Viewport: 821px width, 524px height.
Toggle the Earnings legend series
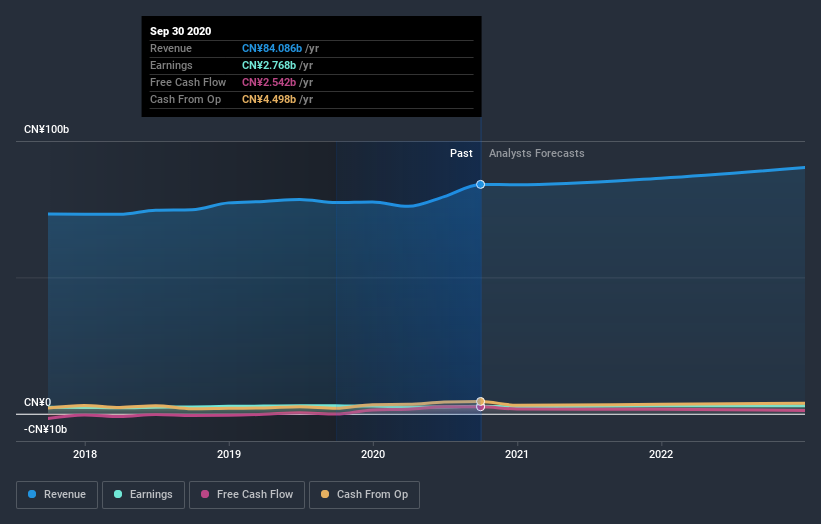(143, 495)
